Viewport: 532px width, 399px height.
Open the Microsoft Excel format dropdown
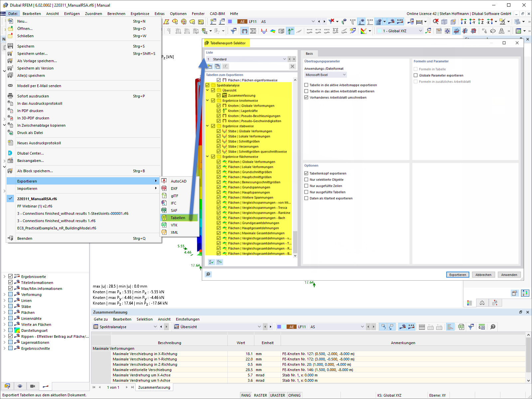click(x=344, y=74)
